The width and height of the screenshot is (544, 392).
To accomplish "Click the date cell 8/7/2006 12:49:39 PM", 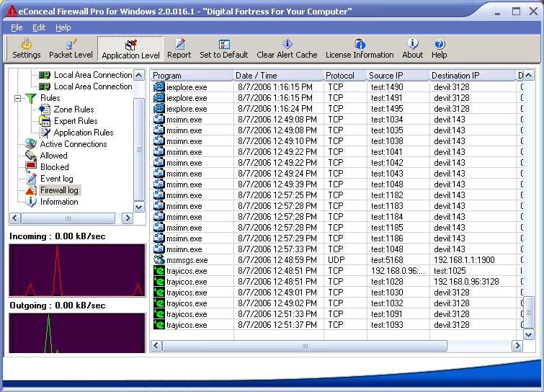I will [277, 184].
